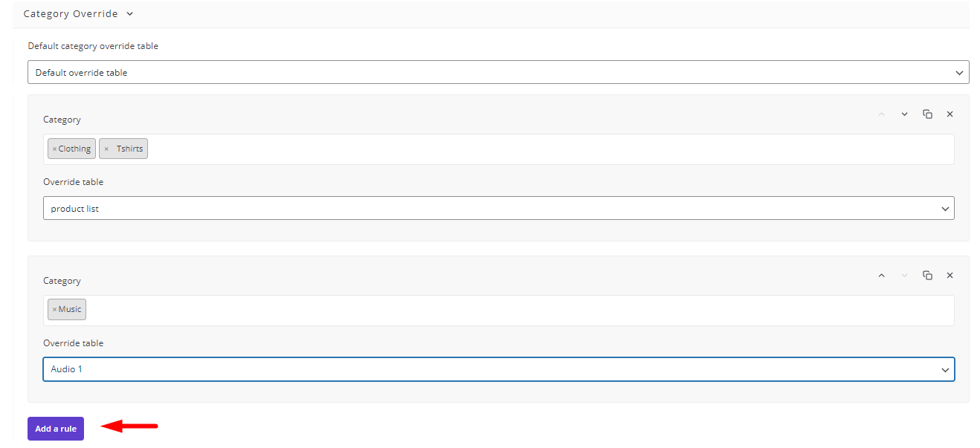Select the Tshirts tag label
The width and height of the screenshot is (980, 448).
click(129, 149)
